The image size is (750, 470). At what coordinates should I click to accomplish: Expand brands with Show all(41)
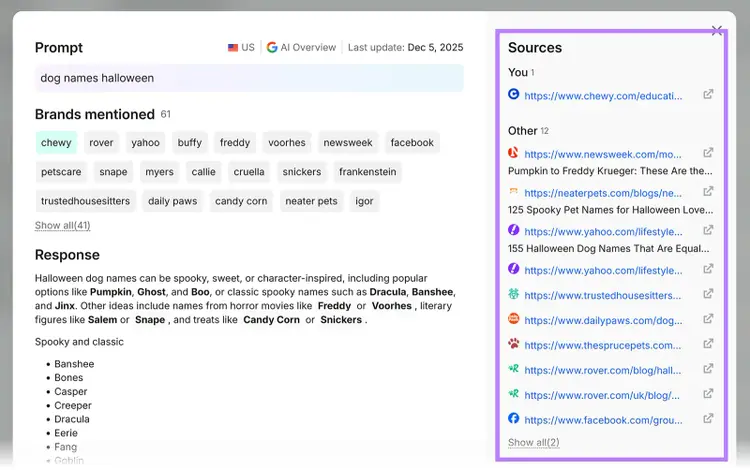coord(62,225)
